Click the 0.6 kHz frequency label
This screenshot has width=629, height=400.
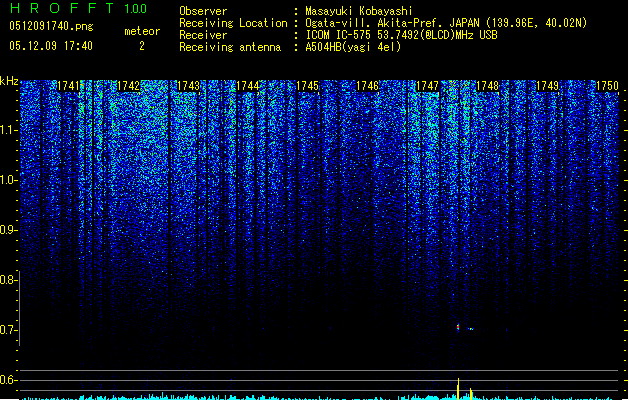coord(8,380)
